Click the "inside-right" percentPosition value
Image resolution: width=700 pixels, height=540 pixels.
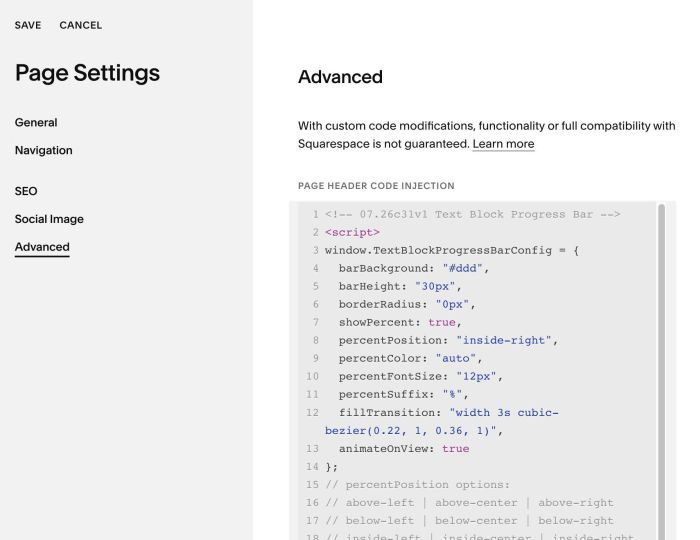[x=504, y=341]
